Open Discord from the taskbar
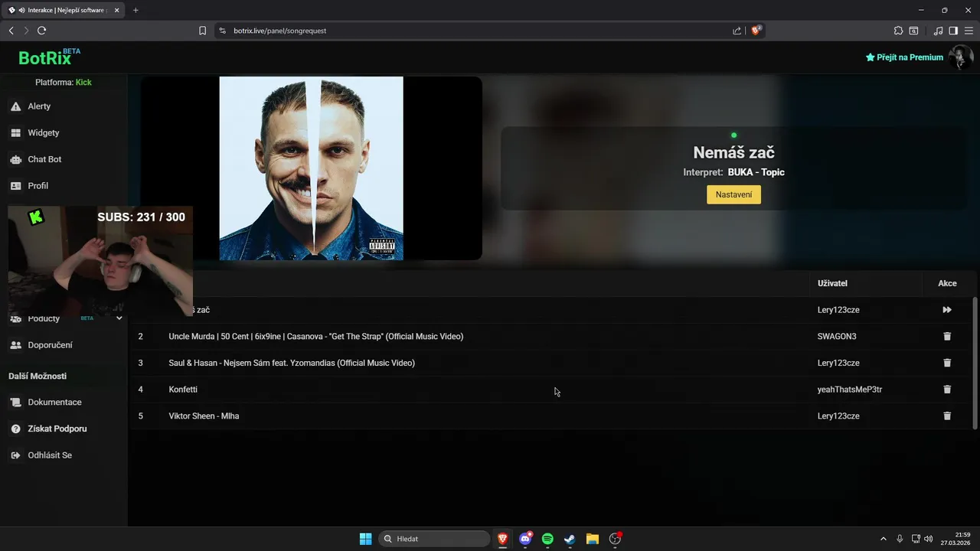This screenshot has height=551, width=980. tap(525, 539)
